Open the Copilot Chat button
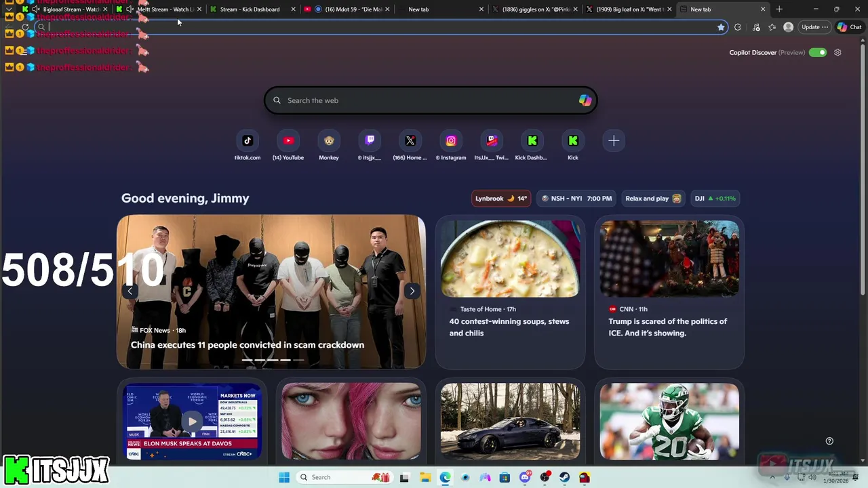The image size is (868, 488). tap(849, 27)
